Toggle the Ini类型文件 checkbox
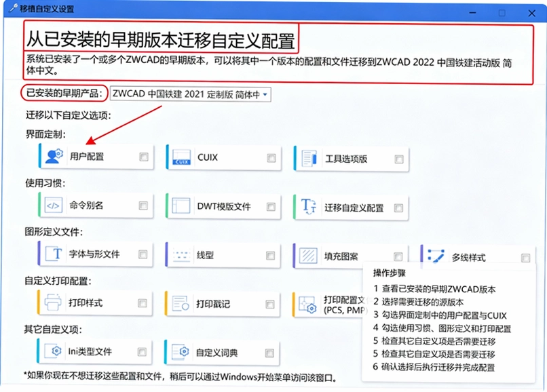Image resolution: width=547 pixels, height=392 pixels. point(142,352)
